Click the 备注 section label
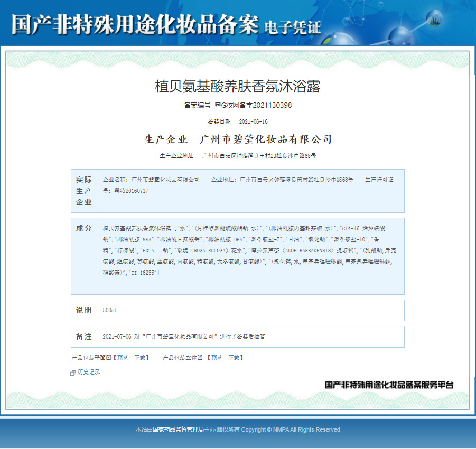Image resolution: width=476 pixels, height=449 pixels. [84, 336]
